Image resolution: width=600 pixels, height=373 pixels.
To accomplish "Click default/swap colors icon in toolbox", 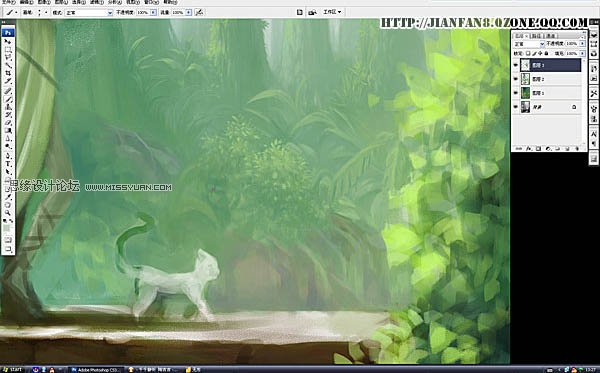I will point(8,220).
